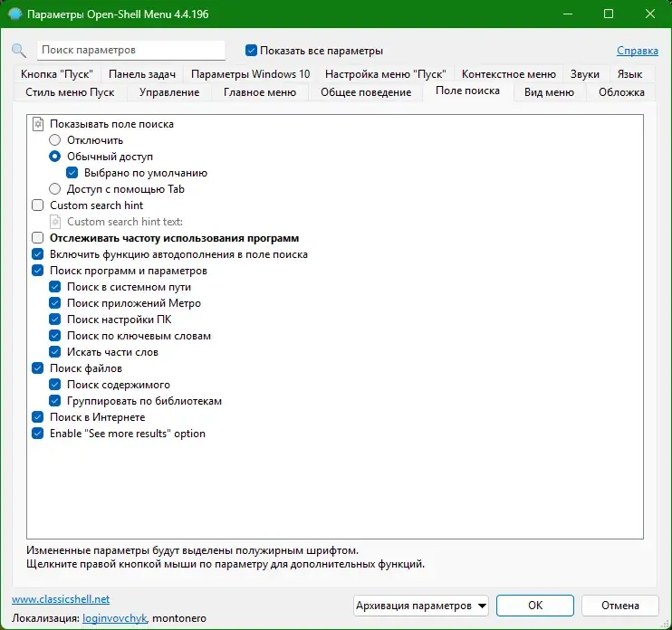The image size is (672, 630).
Task: Open the Настройка меню "Пуск" tab
Action: (x=385, y=74)
